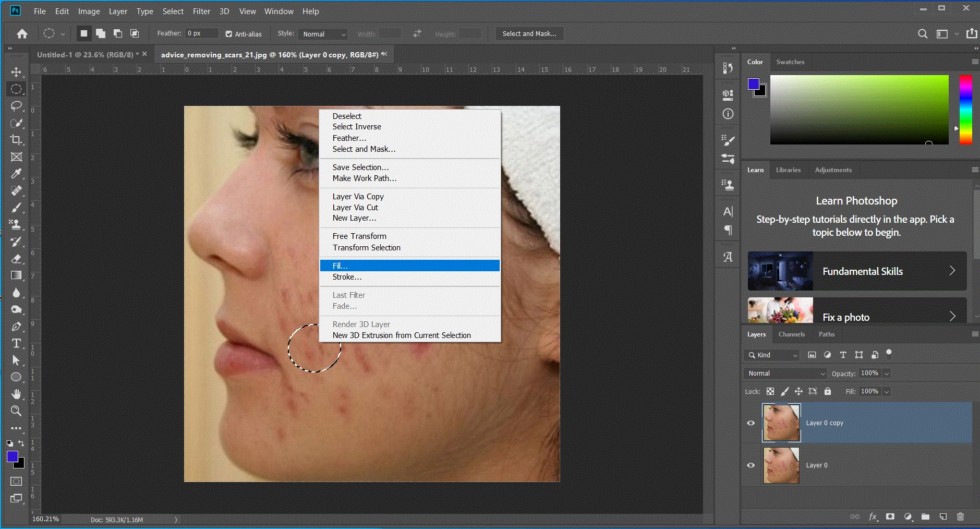
Task: Choose Fill... from the context menu
Action: point(340,266)
